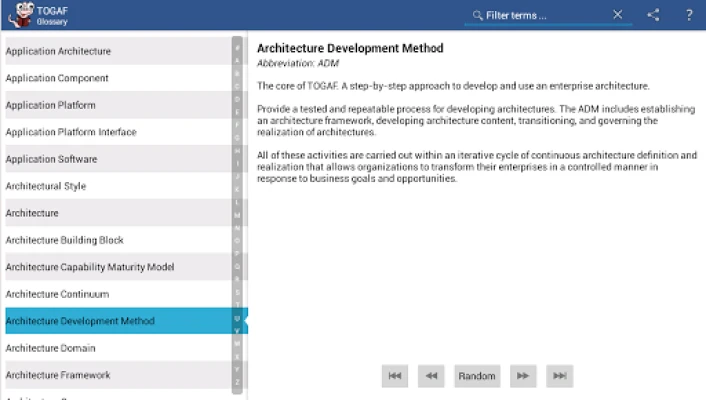
Task: Click the magnifier search icon
Action: (477, 15)
